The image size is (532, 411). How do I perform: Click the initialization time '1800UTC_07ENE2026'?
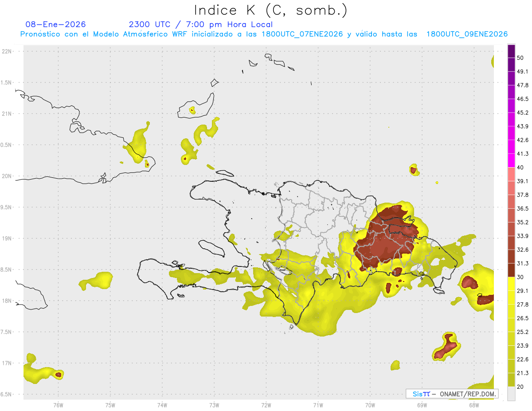tap(302, 34)
